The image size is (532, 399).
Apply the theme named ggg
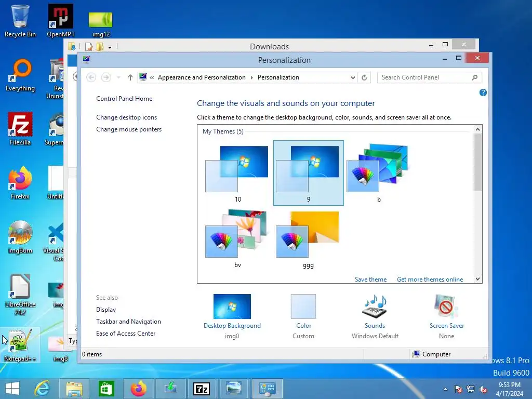tap(309, 239)
